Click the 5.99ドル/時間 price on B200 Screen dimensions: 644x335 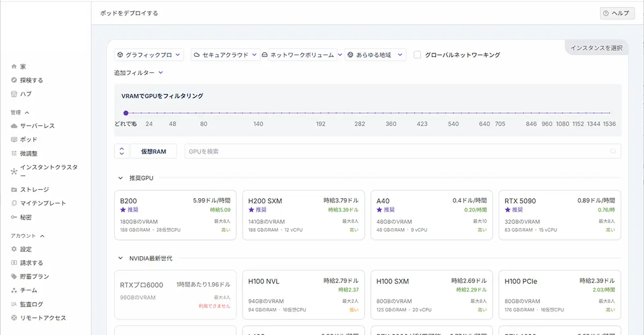click(211, 200)
